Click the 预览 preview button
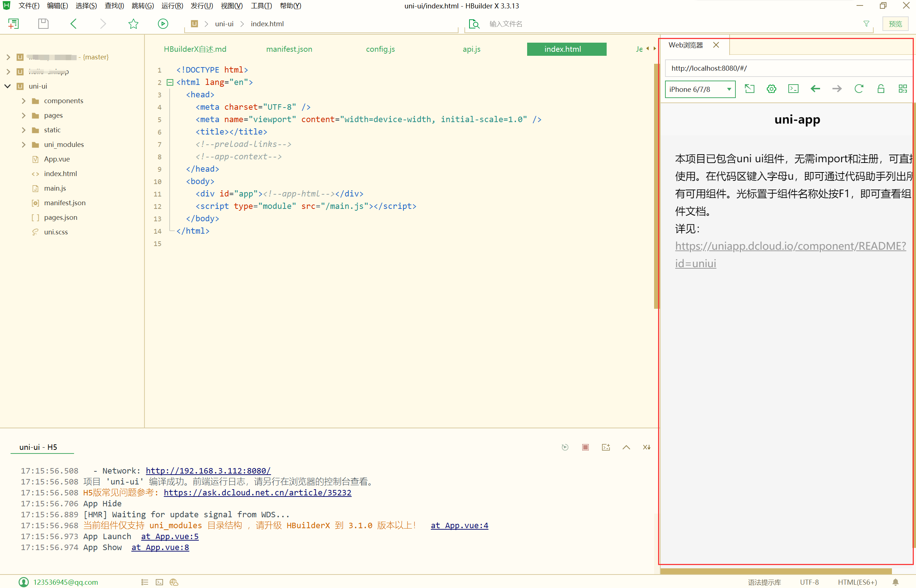The width and height of the screenshot is (916, 588). pyautogui.click(x=895, y=24)
